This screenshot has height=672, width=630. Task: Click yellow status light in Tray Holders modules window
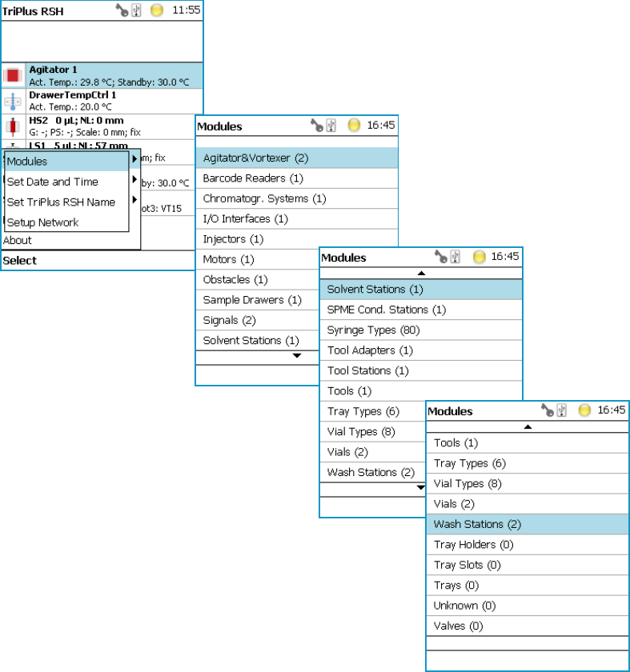(584, 410)
